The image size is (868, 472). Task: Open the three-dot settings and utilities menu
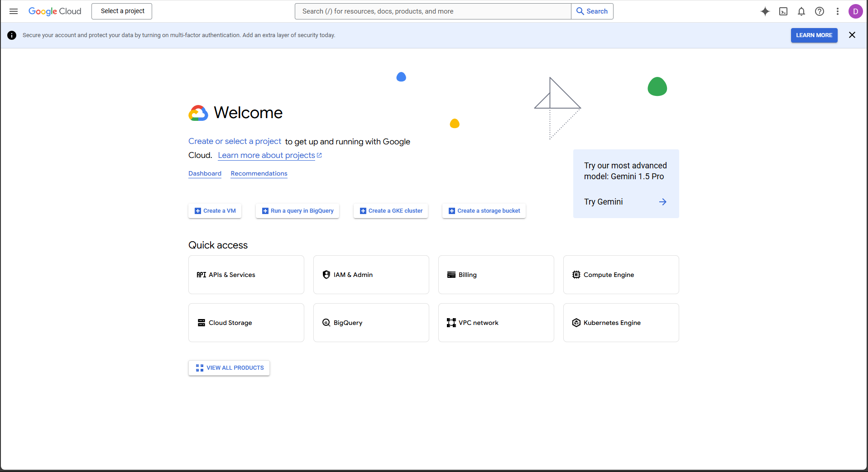coord(838,11)
